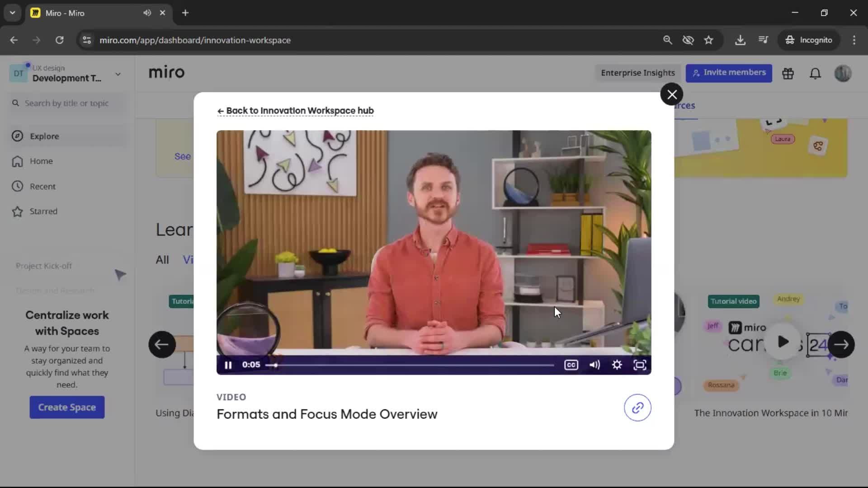
Task: Play the miro cards tutorial video
Action: click(x=783, y=342)
